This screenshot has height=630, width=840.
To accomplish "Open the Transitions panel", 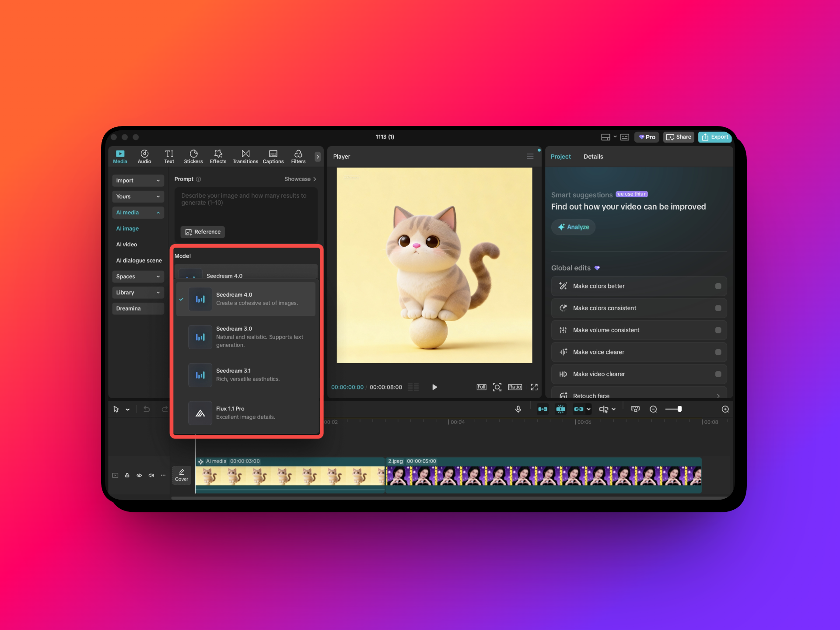I will (x=245, y=156).
